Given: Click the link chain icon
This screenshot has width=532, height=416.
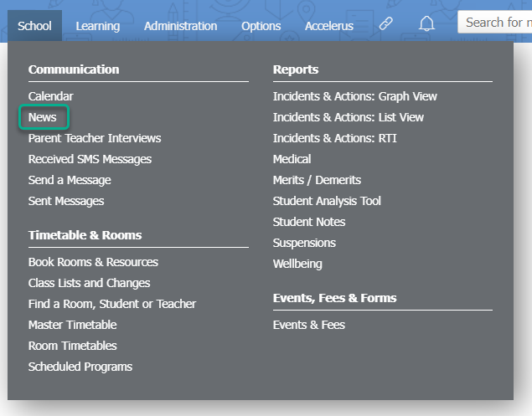Looking at the screenshot, I should 385,24.
